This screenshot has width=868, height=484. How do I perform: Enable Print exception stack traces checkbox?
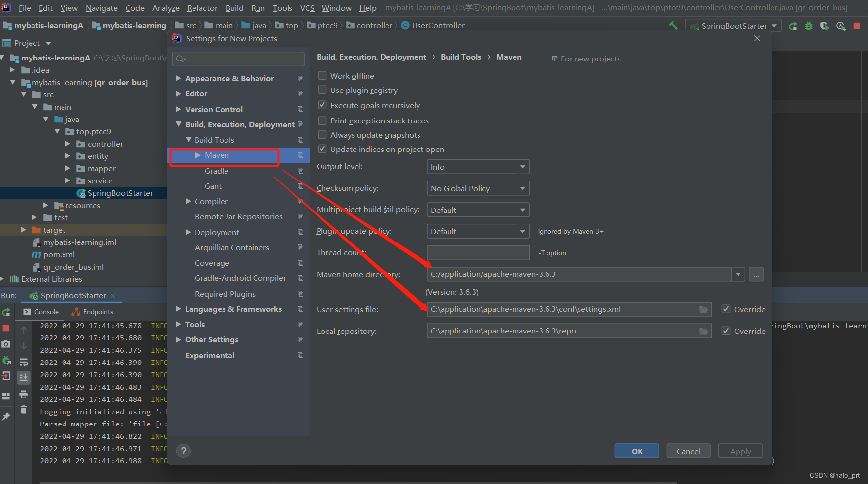pyautogui.click(x=322, y=120)
